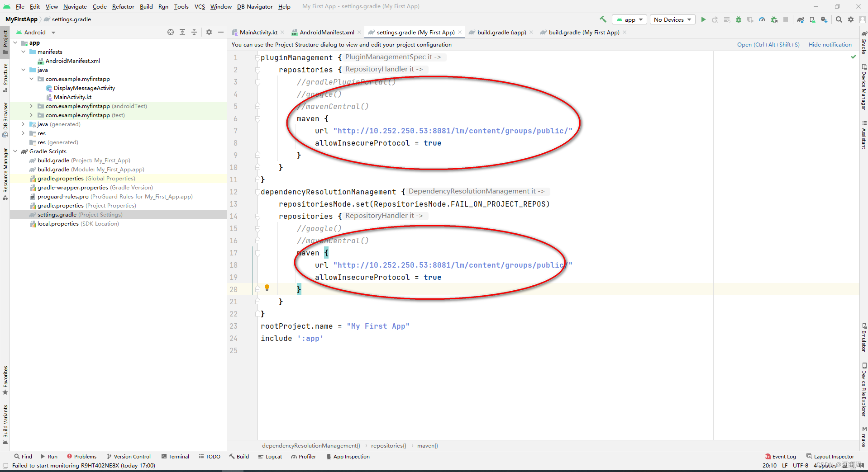Open the Refactor menu

click(123, 6)
